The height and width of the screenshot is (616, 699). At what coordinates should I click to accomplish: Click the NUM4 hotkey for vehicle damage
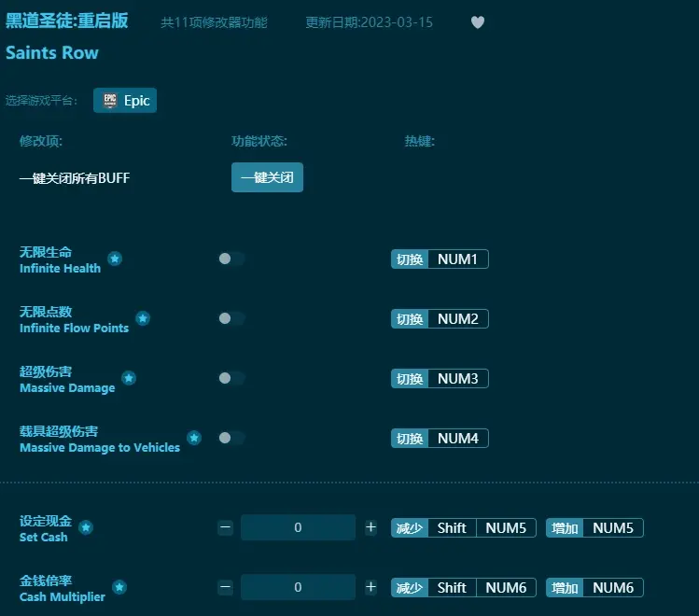coord(458,438)
